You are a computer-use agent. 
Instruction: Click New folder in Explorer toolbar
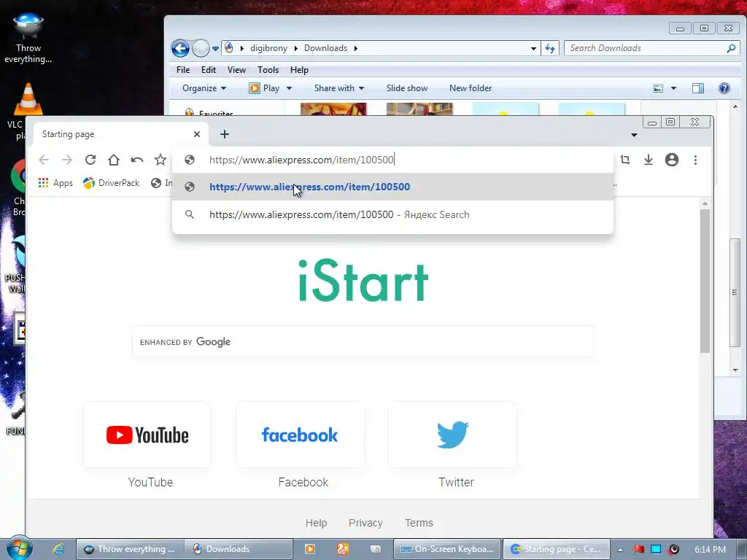pyautogui.click(x=471, y=88)
